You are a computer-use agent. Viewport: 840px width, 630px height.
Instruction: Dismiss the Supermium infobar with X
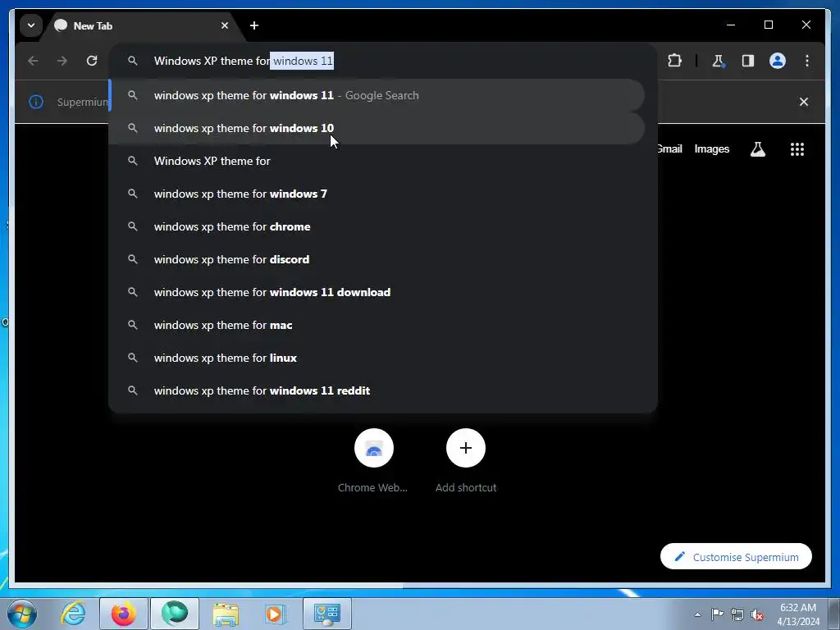(804, 102)
